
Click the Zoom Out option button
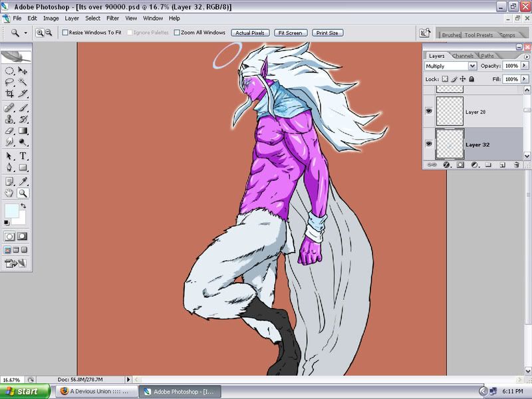pyautogui.click(x=49, y=33)
